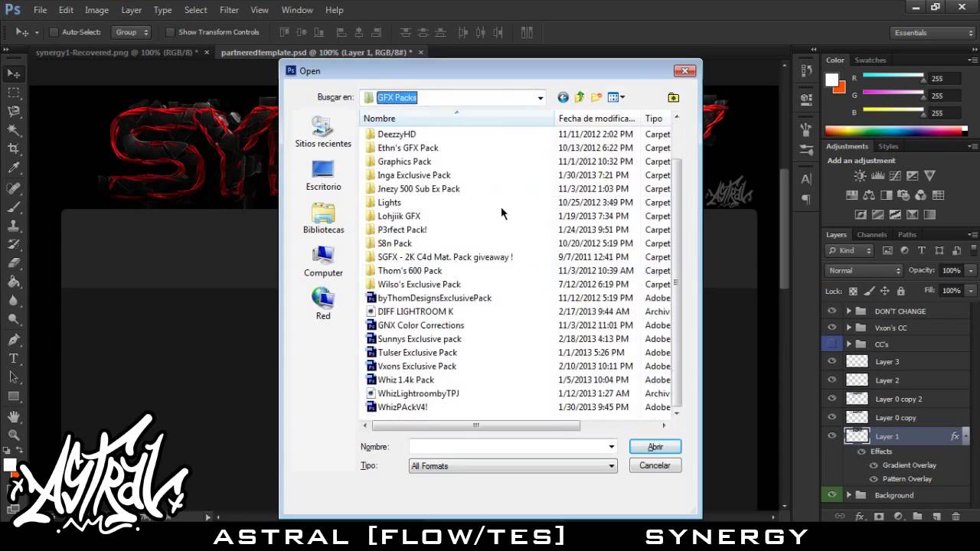This screenshot has height=551, width=980.
Task: Click foreground color swatch in Color panel
Action: coord(831,80)
